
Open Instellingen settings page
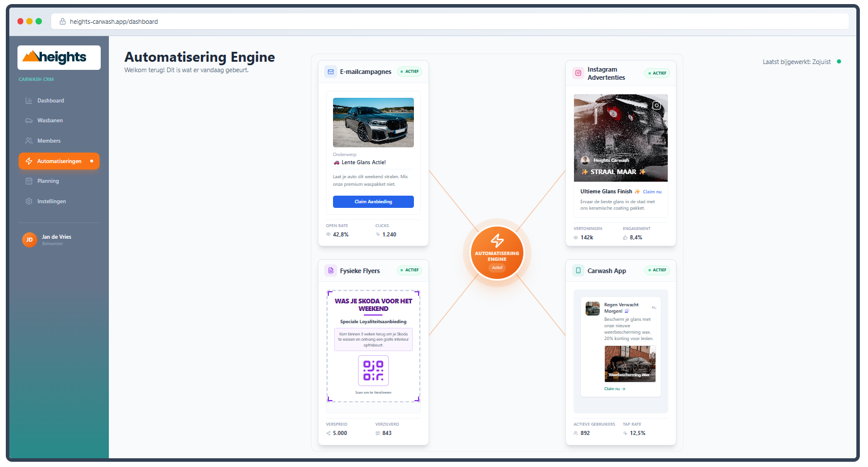tap(52, 201)
